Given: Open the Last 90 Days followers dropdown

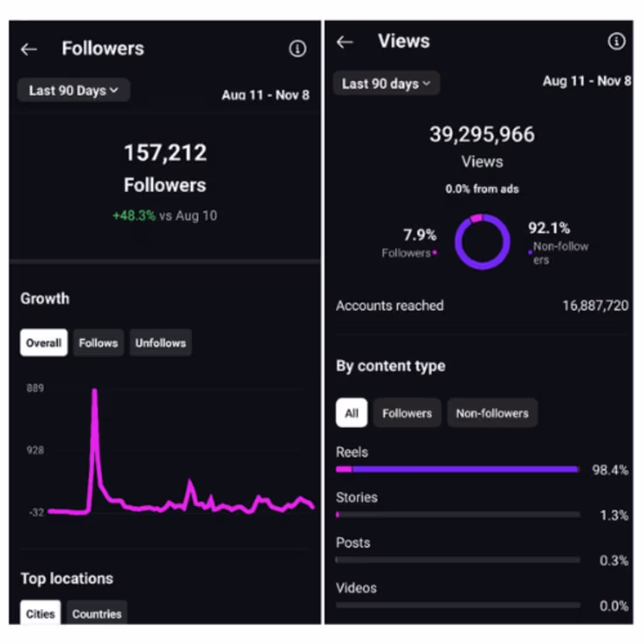Looking at the screenshot, I should click(73, 91).
